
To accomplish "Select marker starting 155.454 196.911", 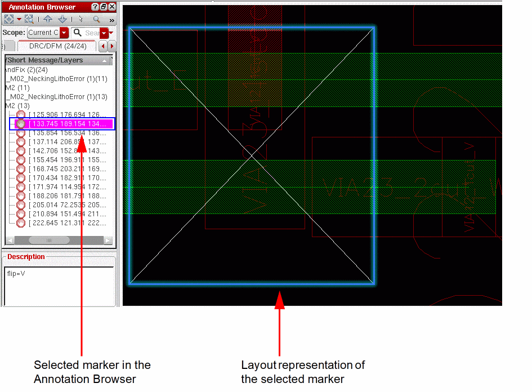I will tap(67, 160).
